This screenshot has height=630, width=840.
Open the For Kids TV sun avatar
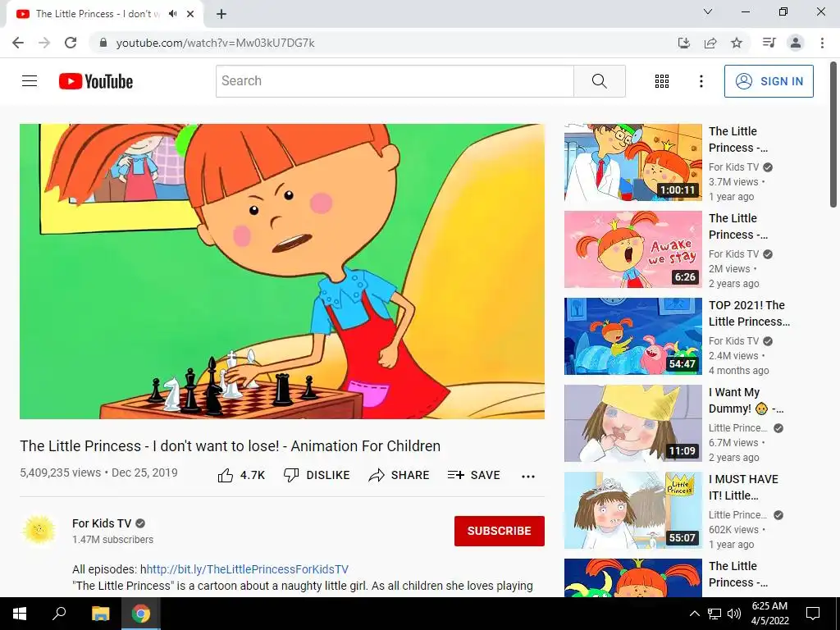coord(39,531)
